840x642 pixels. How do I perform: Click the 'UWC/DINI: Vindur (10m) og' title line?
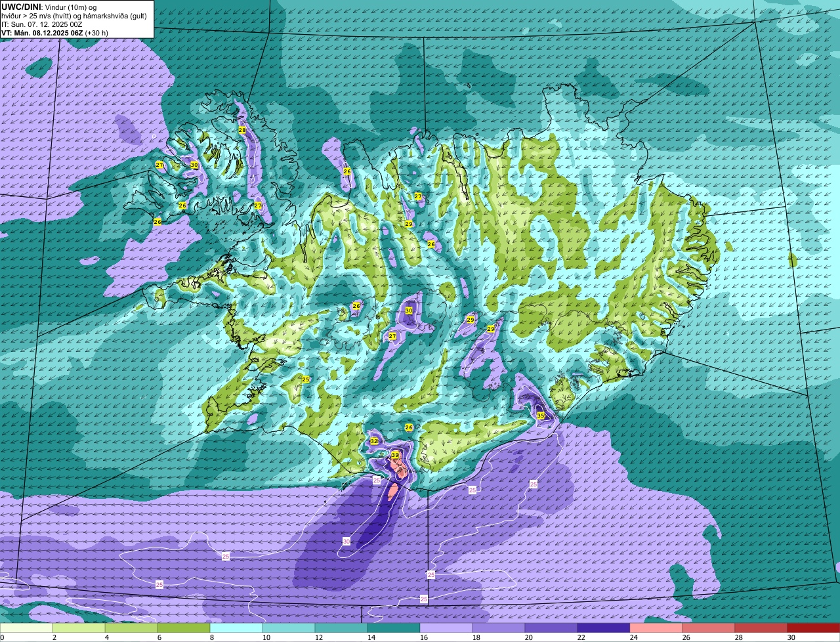pos(49,7)
